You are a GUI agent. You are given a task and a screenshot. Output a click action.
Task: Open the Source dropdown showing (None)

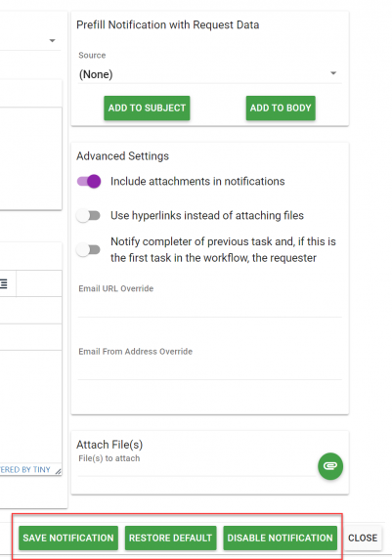pos(210,74)
